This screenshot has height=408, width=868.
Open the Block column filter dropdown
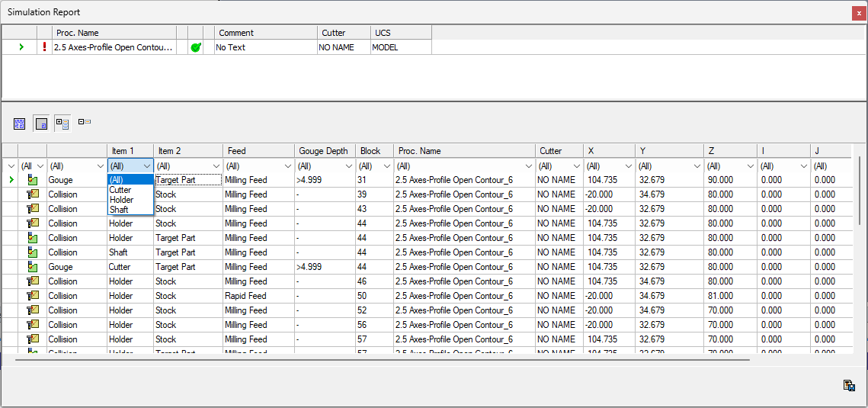386,166
